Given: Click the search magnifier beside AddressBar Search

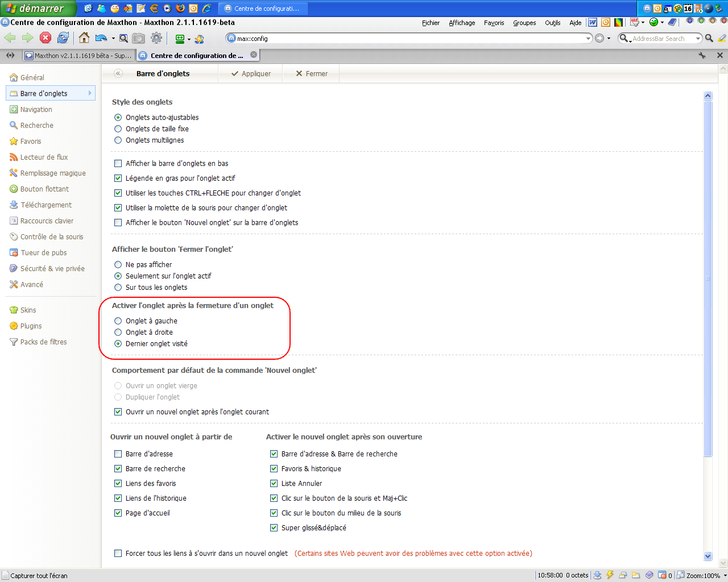Looking at the screenshot, I should (x=709, y=38).
